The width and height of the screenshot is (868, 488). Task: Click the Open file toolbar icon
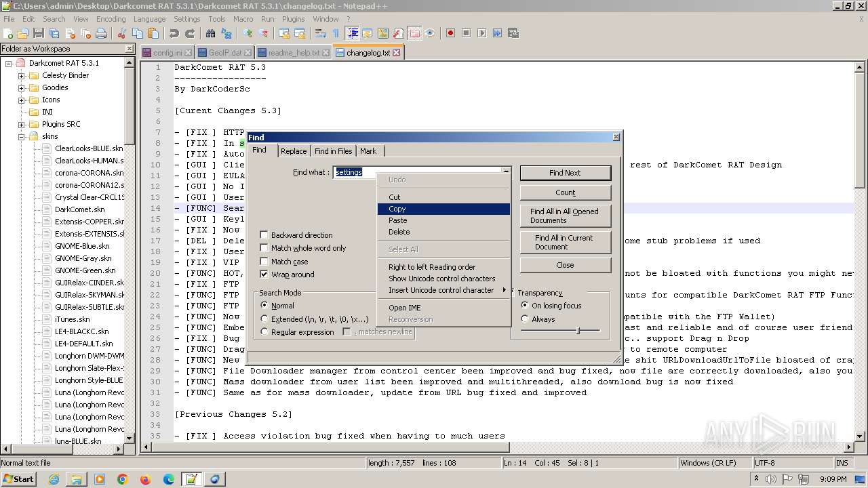pos(23,33)
